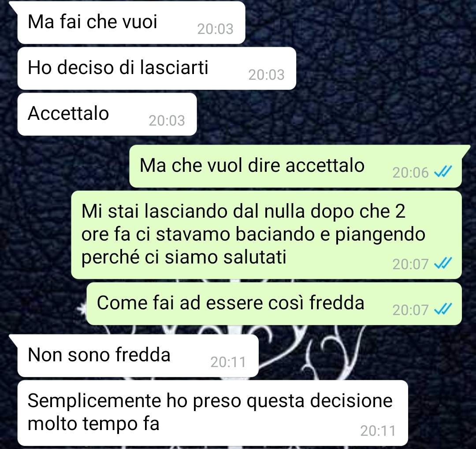
Task: Tap the blue double-check icon next to 20:07 on the long message
Action: [443, 263]
